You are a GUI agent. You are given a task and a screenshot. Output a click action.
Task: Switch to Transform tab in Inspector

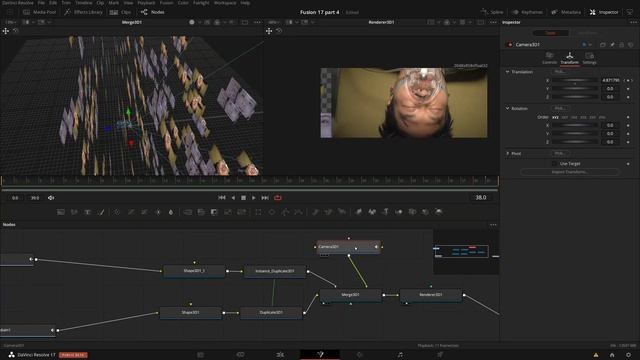pyautogui.click(x=569, y=58)
